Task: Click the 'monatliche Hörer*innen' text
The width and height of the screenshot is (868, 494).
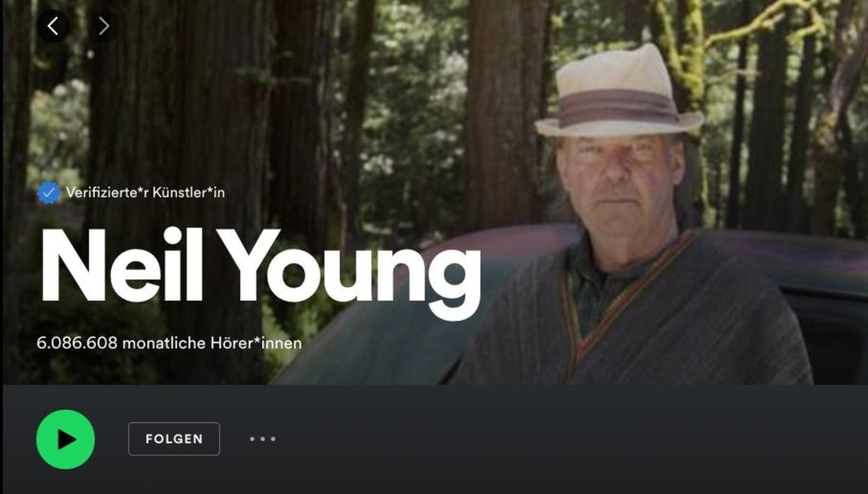Action: coord(212,343)
